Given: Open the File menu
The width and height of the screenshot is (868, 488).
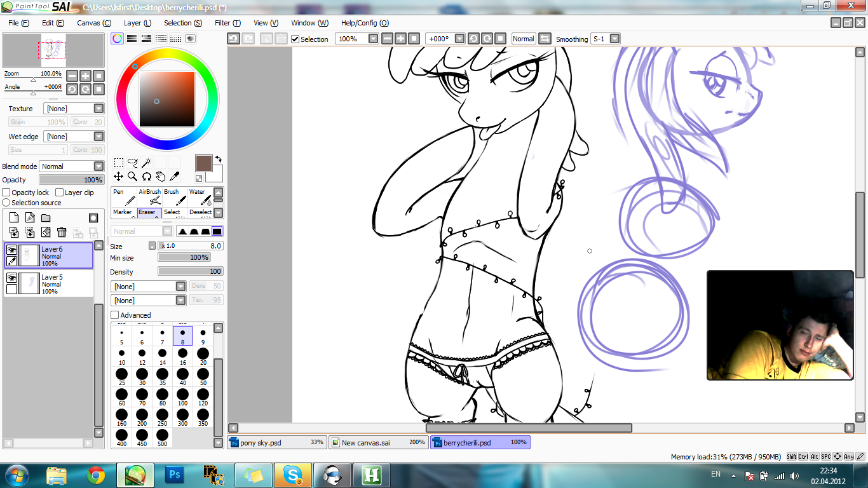Looking at the screenshot, I should click(18, 23).
